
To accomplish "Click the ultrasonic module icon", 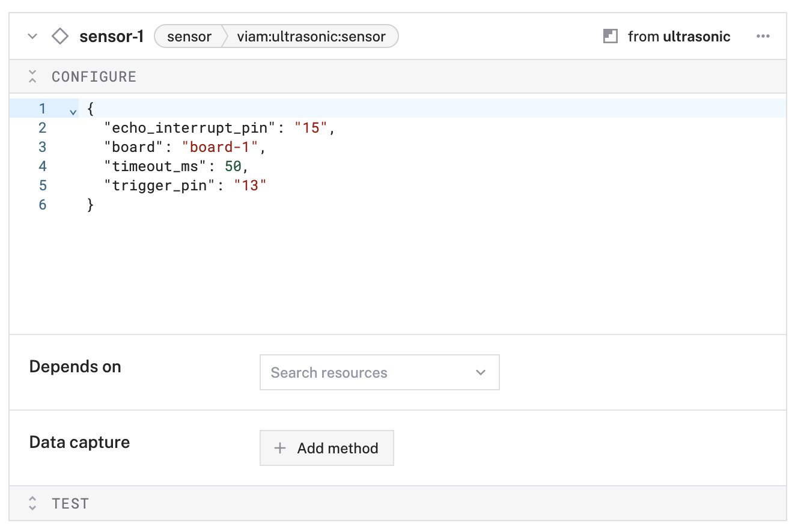I will 610,37.
